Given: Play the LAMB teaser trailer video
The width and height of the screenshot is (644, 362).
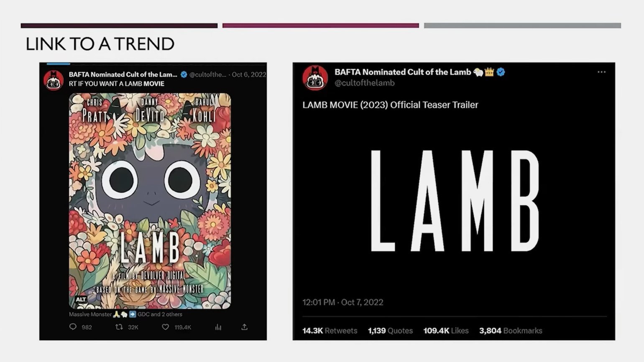Looking at the screenshot, I should 454,201.
